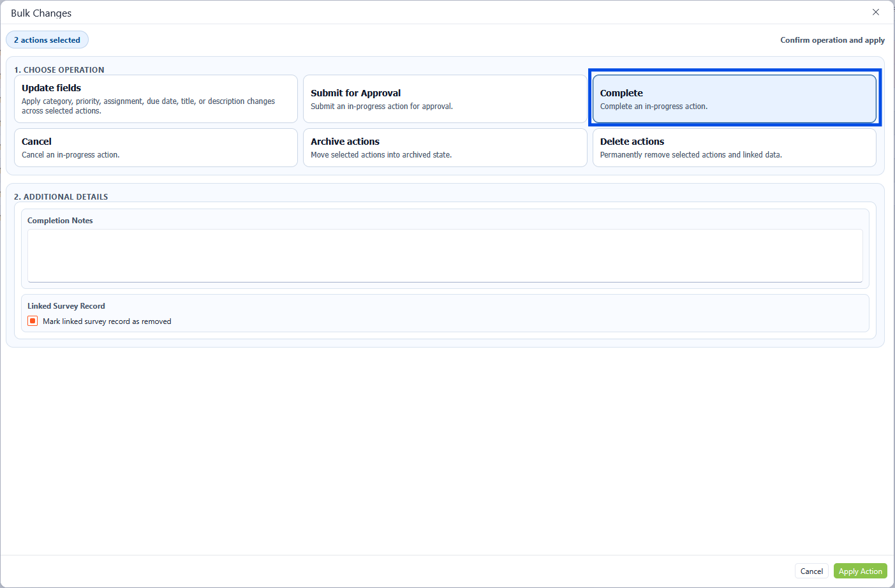The width and height of the screenshot is (895, 588).
Task: Toggle the orange linked survey record checkbox
Action: pos(33,321)
